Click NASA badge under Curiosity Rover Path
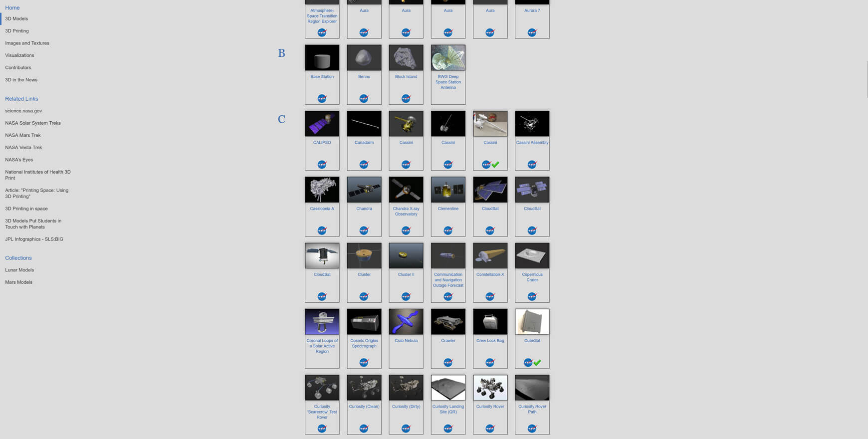Viewport: 868px width, 439px height. [532, 428]
